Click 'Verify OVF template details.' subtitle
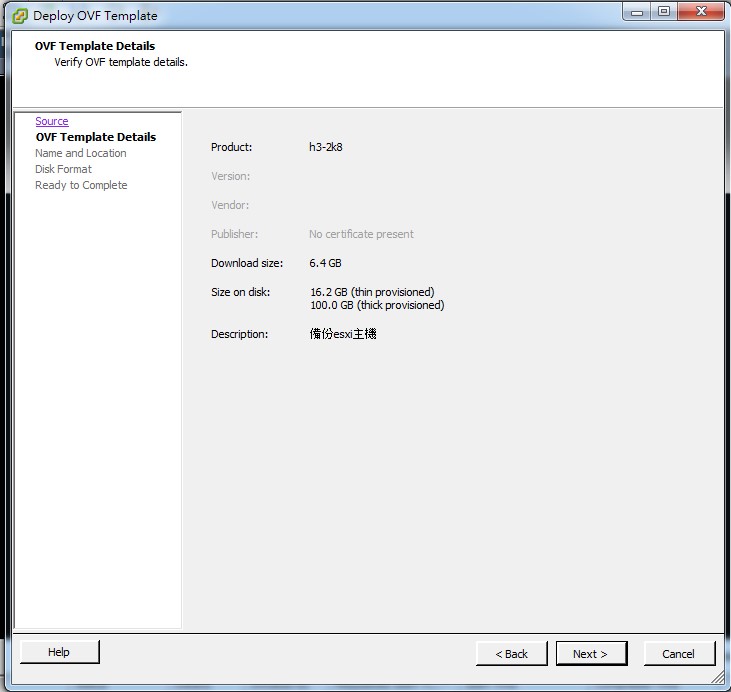Image resolution: width=731 pixels, height=692 pixels. pos(121,62)
